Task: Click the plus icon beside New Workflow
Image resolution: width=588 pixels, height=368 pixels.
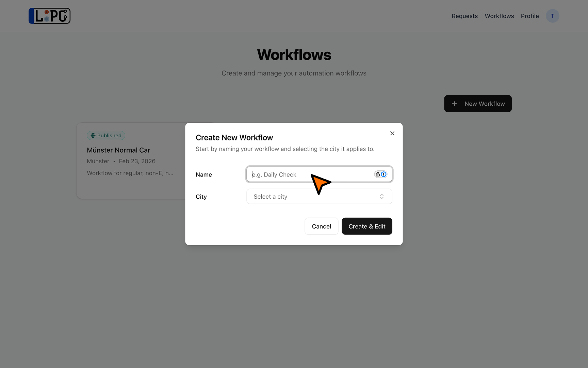Action: 454,104
